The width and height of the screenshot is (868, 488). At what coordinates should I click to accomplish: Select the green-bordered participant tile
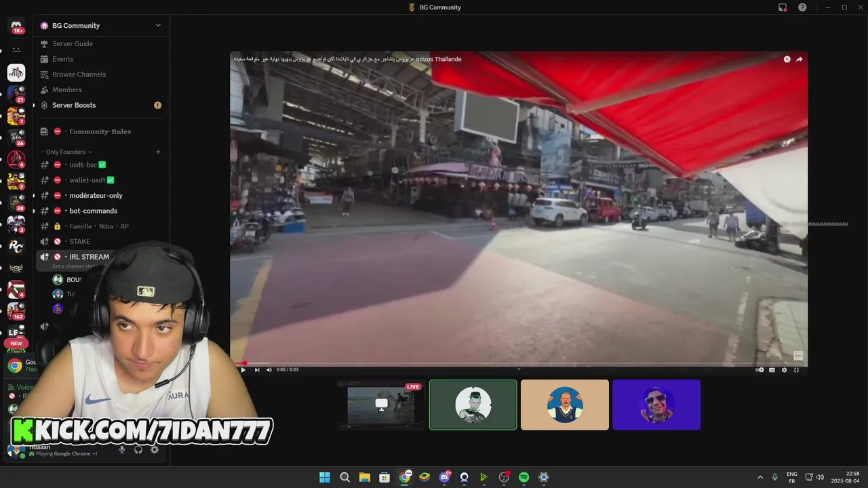click(x=473, y=405)
